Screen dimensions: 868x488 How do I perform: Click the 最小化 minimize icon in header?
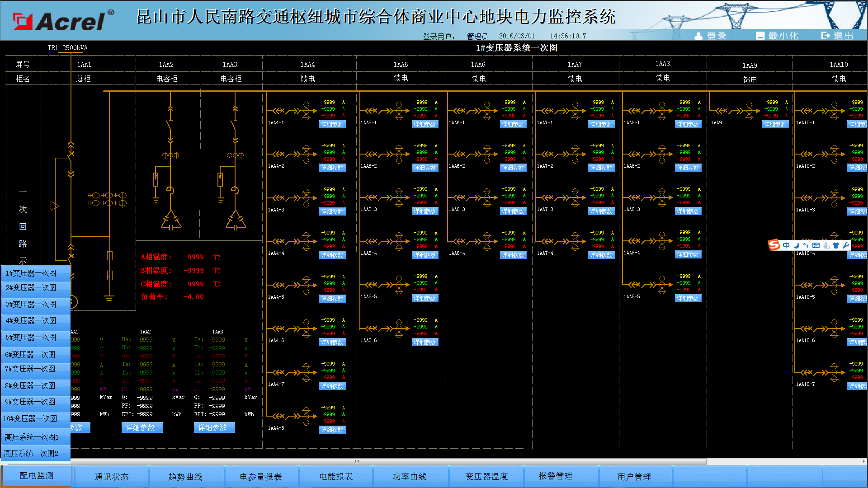coord(760,36)
